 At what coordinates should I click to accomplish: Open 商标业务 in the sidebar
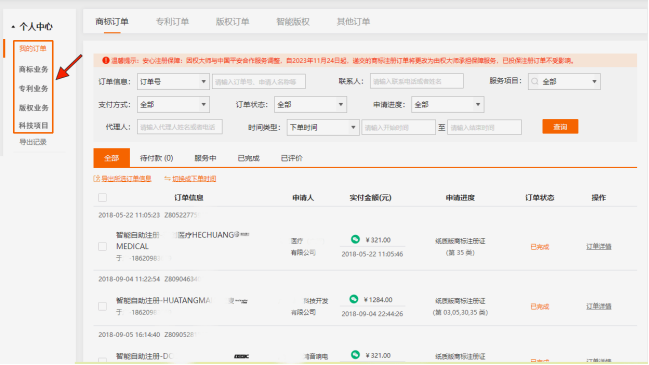(x=34, y=69)
